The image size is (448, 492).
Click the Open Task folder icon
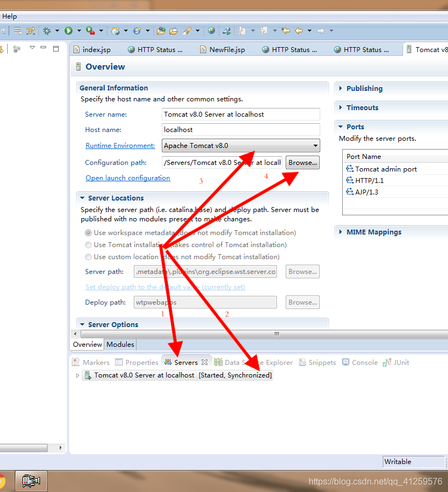[x=173, y=31]
